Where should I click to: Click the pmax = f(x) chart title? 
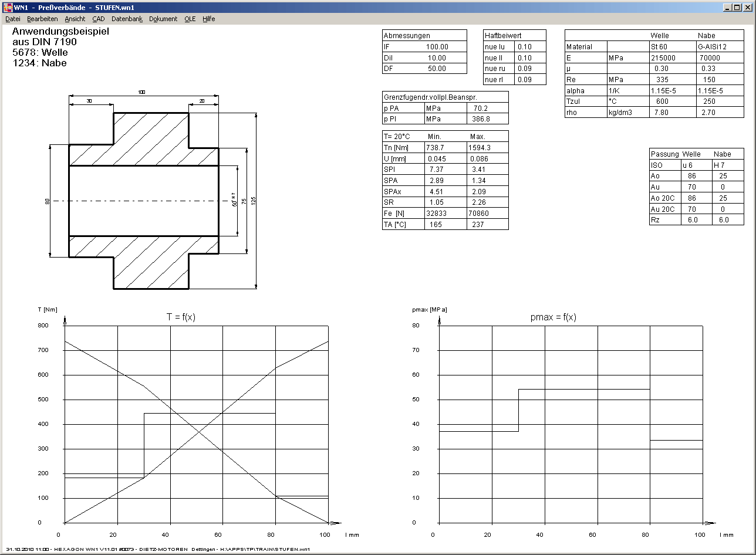click(552, 317)
